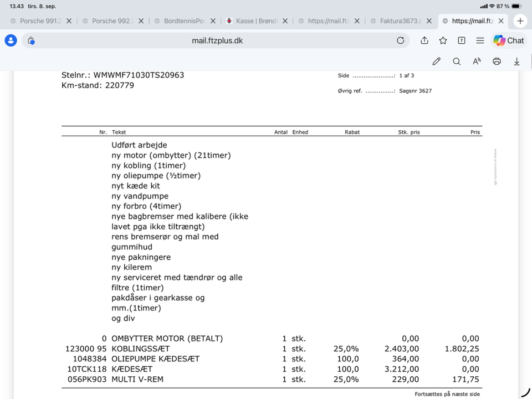This screenshot has height=399, width=532.
Task: Close the BordtennisPor tab
Action: click(x=213, y=21)
